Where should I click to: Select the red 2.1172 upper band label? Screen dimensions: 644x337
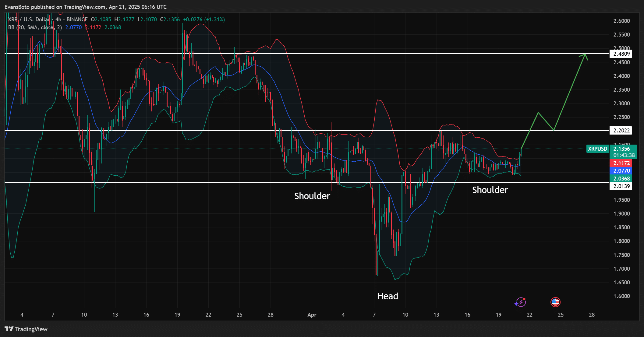click(x=621, y=163)
